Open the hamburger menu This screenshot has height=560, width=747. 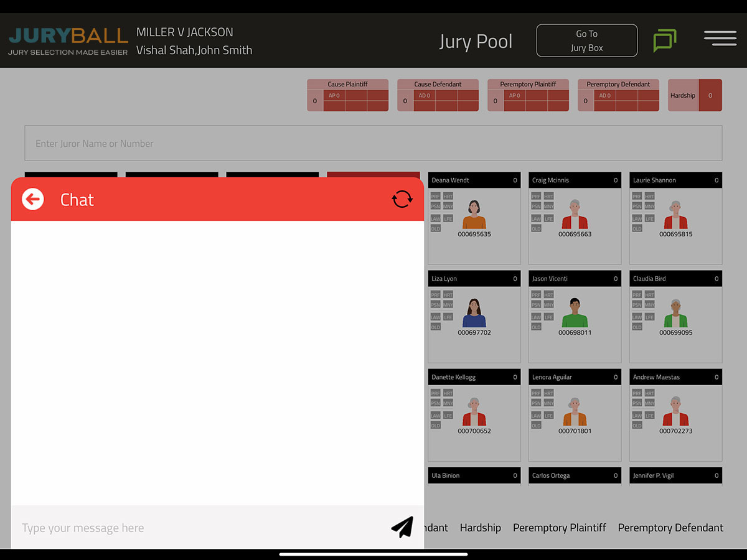tap(720, 39)
